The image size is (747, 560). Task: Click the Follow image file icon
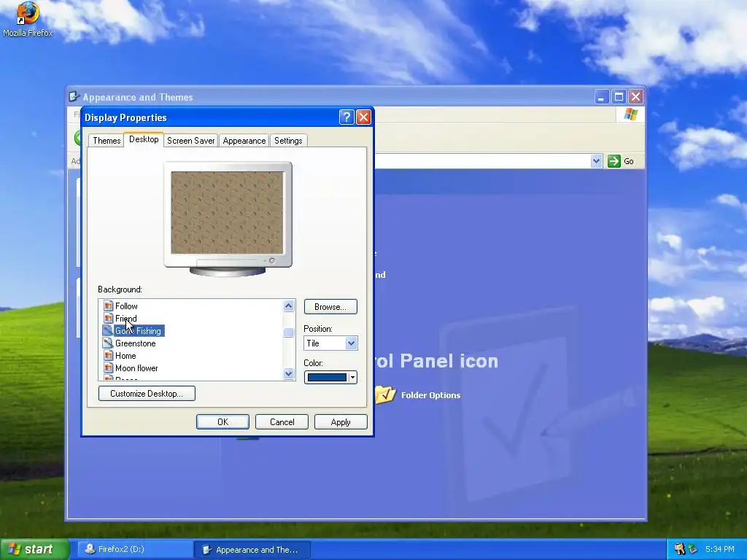(108, 306)
